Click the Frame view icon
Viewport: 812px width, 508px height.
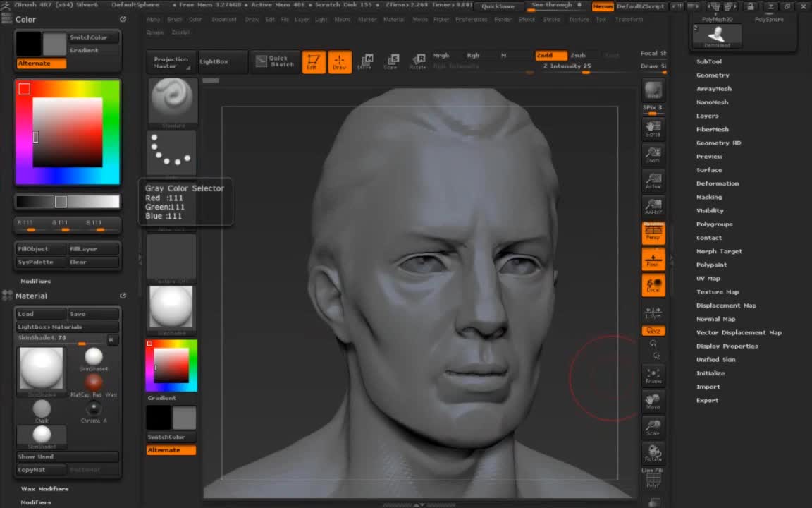pos(653,376)
